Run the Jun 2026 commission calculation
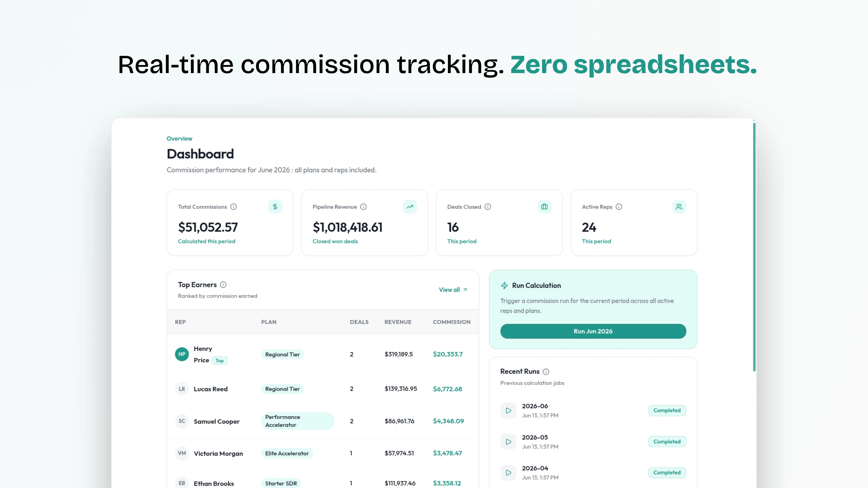Screen dimensions: 868x488 [593, 331]
